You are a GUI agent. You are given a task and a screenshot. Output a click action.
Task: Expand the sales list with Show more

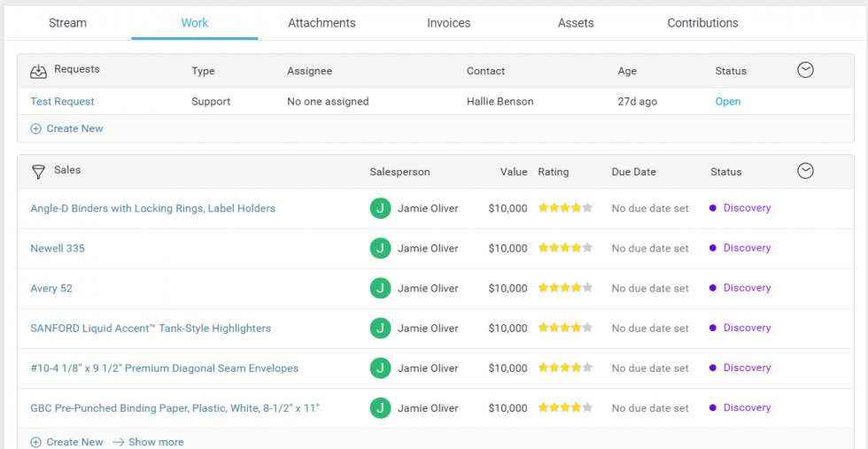pos(156,442)
